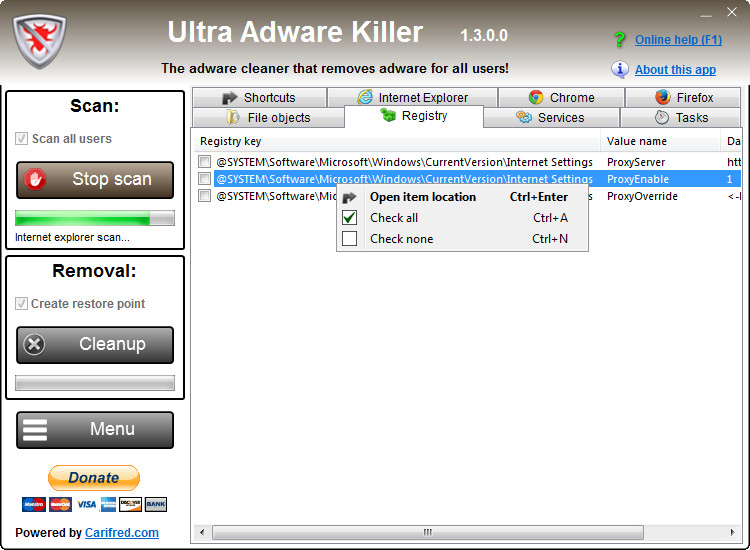This screenshot has height=550, width=750.
Task: Click the checked box beside Check all
Action: click(x=350, y=218)
